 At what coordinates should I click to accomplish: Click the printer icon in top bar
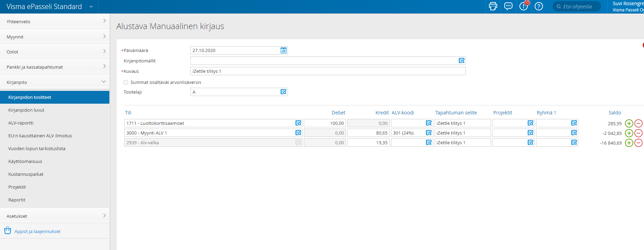[493, 6]
